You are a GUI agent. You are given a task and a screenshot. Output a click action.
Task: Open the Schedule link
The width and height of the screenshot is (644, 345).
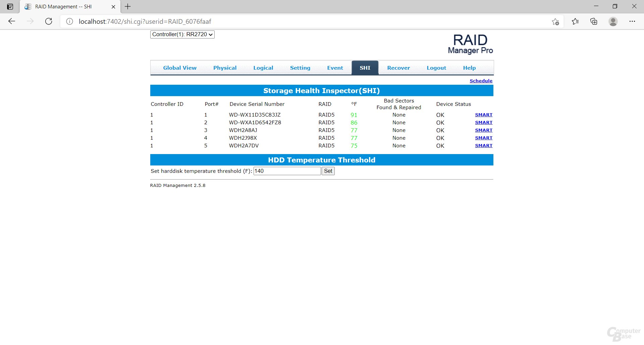tap(481, 81)
